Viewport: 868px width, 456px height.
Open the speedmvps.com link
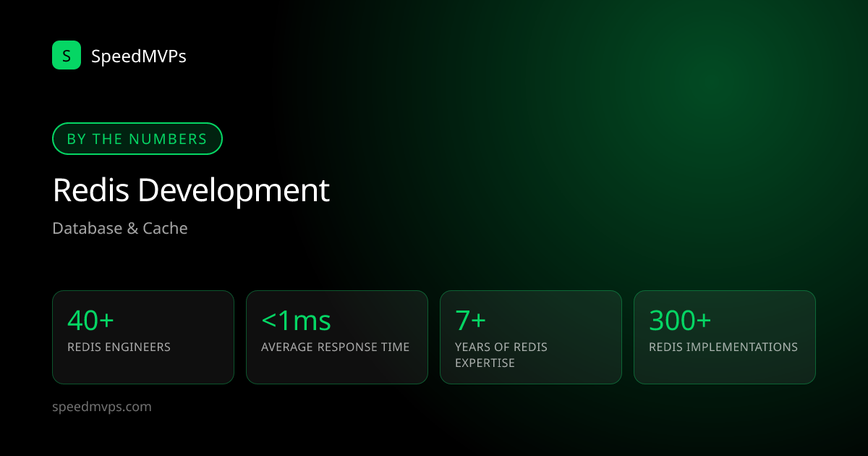point(102,407)
